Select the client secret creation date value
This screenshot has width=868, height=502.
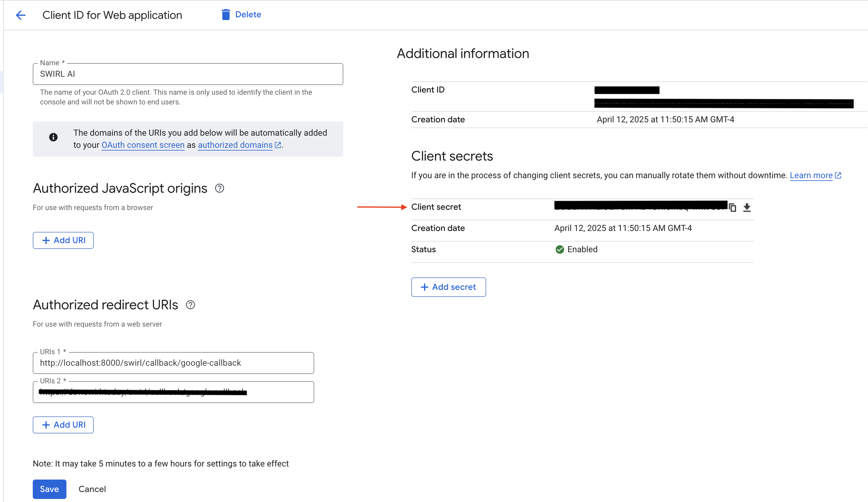click(623, 228)
